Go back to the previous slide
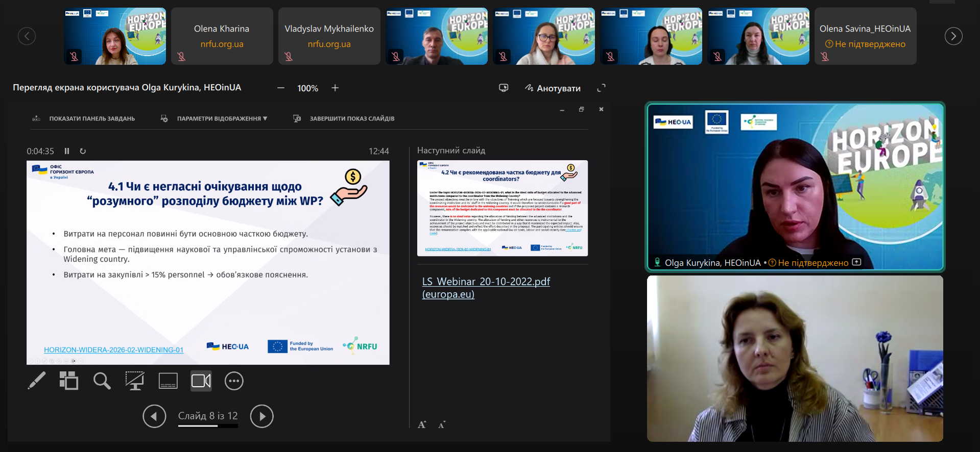Screen dimensions: 980x452 (154, 416)
